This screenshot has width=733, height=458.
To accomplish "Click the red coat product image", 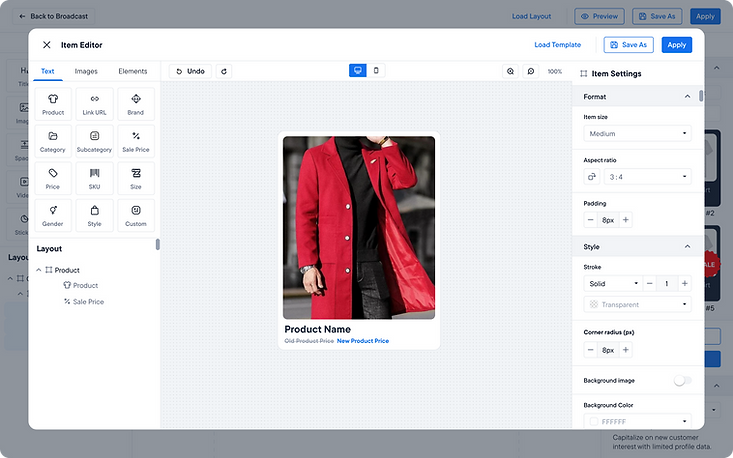I will point(359,228).
